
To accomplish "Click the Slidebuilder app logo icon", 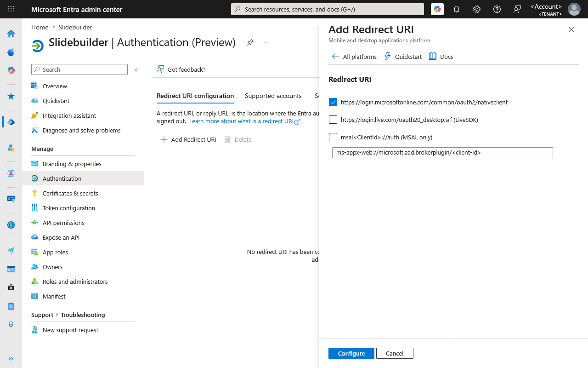I will [x=38, y=46].
